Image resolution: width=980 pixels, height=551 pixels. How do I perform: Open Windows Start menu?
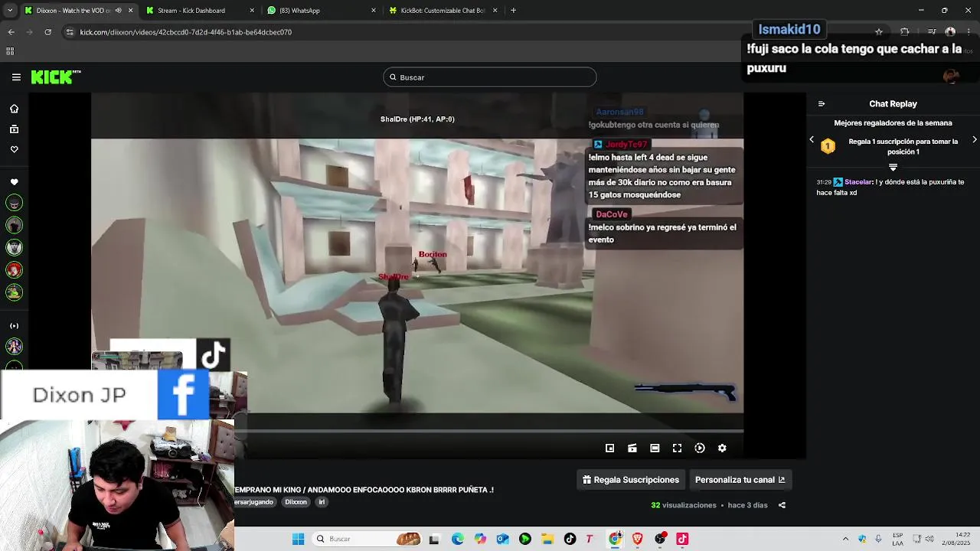point(298,539)
